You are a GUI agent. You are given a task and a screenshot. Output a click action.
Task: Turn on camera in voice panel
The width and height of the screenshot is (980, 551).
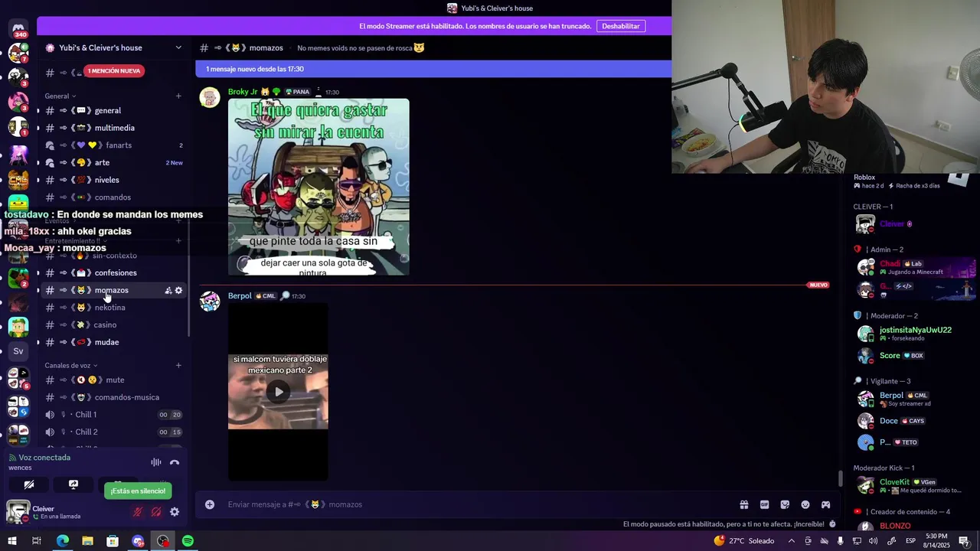pos(29,484)
